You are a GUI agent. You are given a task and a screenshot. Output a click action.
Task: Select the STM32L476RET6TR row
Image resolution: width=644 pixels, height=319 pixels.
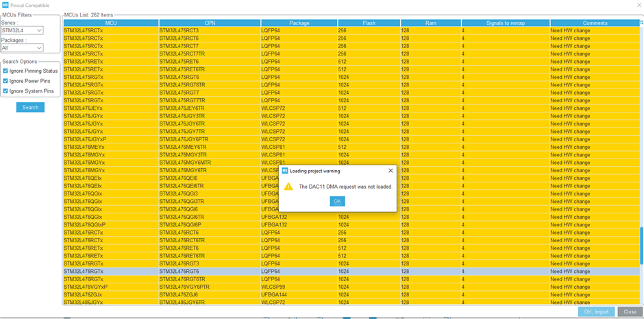pyautogui.click(x=351, y=256)
